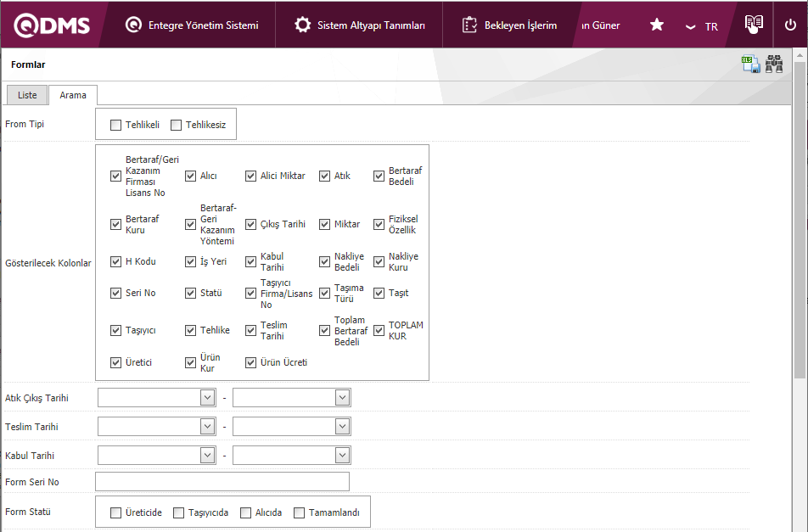Export to Excel using XLS icon

[x=750, y=64]
